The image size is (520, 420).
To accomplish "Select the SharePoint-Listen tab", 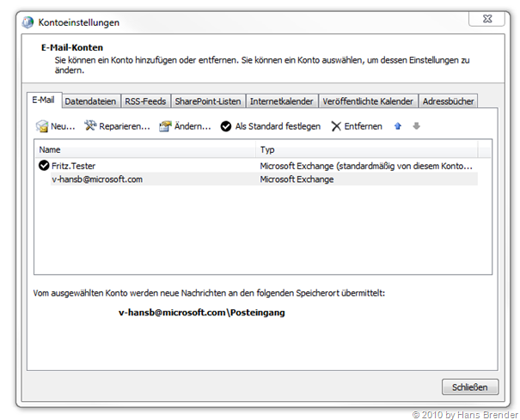I will click(208, 101).
